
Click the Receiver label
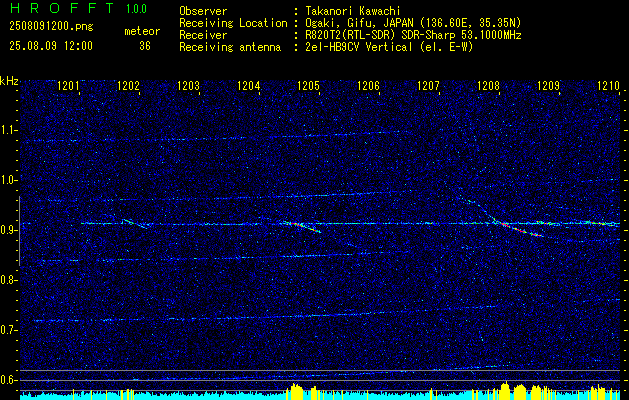(x=203, y=35)
